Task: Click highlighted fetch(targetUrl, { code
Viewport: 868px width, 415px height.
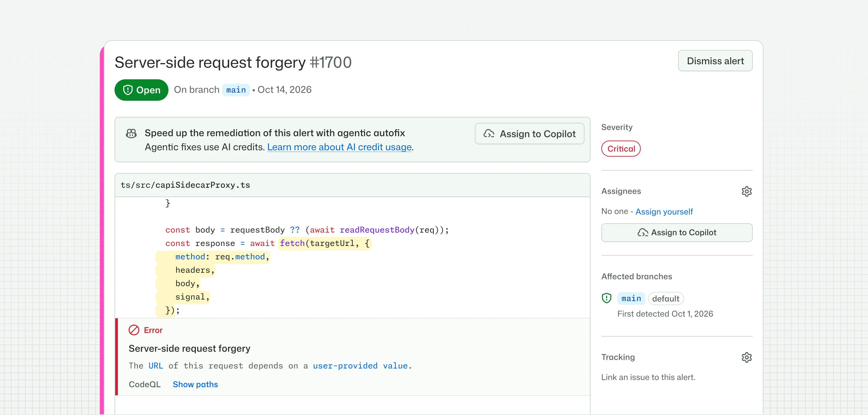Action: (x=325, y=243)
